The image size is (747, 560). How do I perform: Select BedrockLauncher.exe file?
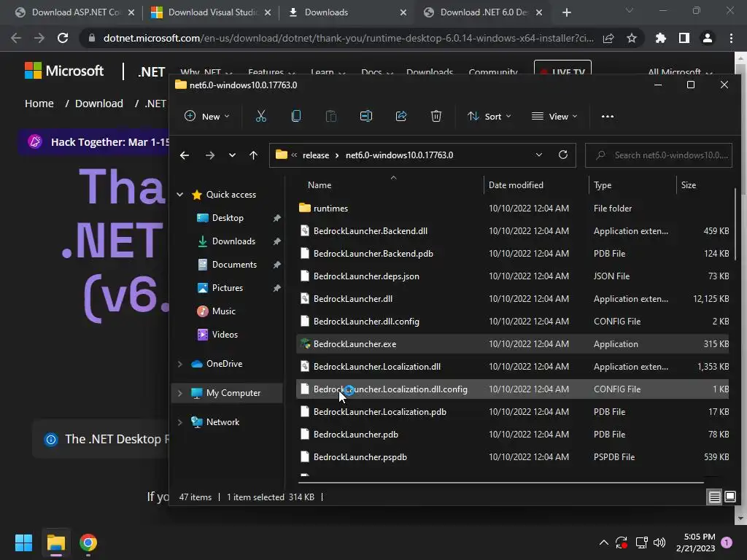[513, 344]
